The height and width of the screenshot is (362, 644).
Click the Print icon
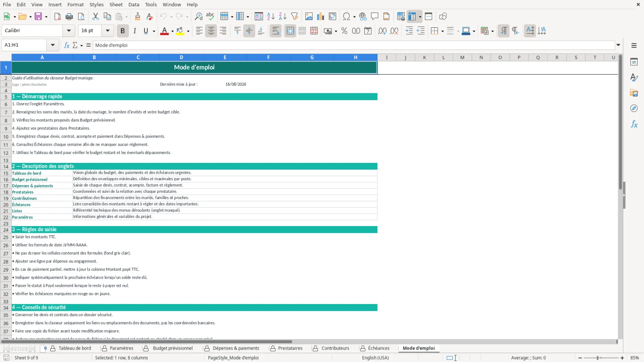pos(69,16)
